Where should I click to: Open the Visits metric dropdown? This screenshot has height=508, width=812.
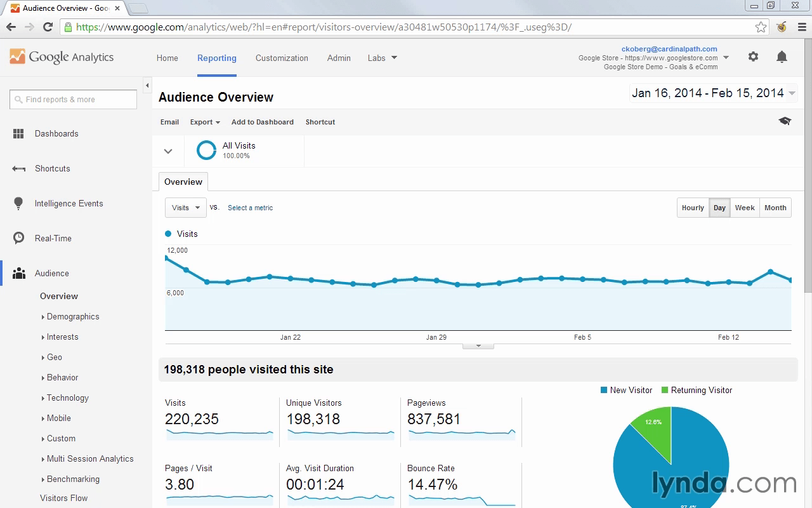(x=186, y=208)
